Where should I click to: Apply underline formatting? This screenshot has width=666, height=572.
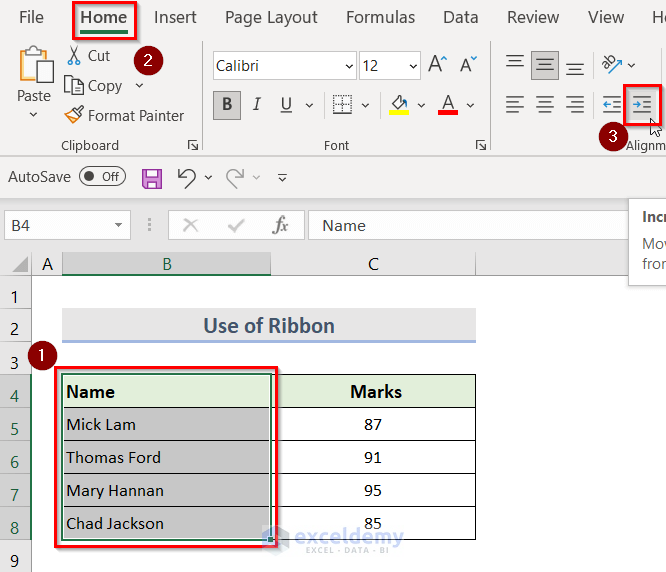(286, 104)
